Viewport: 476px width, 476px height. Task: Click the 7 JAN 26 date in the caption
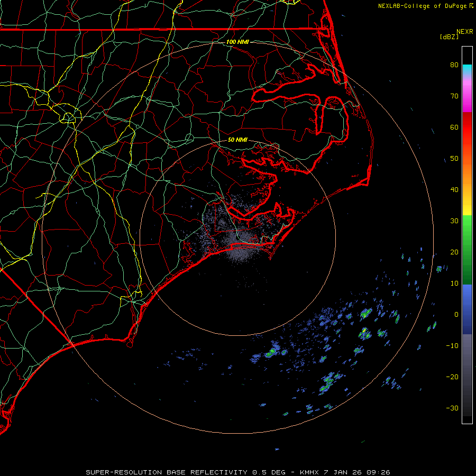pyautogui.click(x=343, y=472)
